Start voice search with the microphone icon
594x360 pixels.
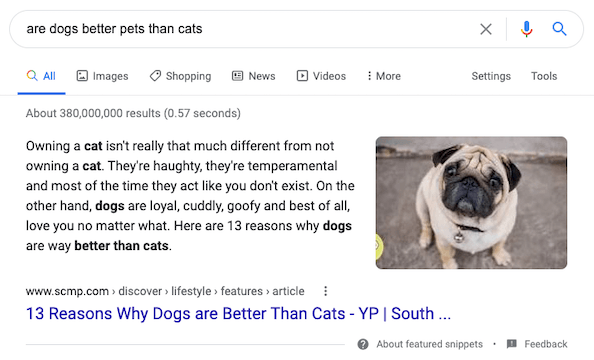click(x=526, y=29)
